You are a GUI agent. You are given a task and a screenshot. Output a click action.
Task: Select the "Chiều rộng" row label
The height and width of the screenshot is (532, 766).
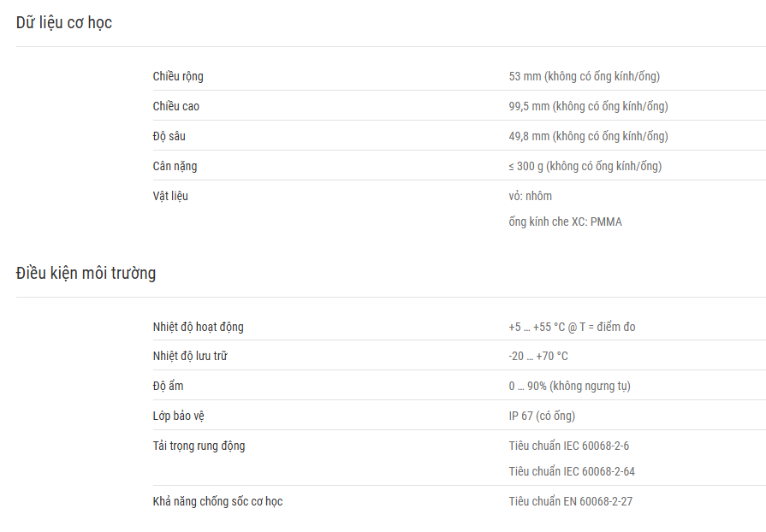pyautogui.click(x=178, y=76)
